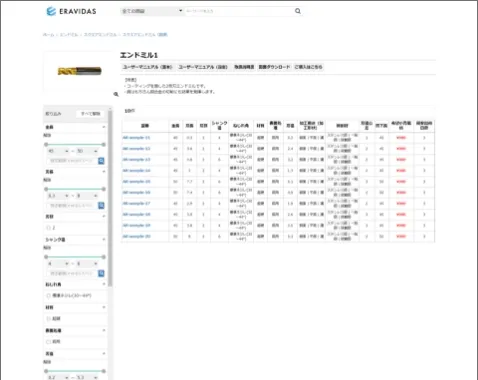Image resolution: width=478 pixels, height=380 pixels.
Task: Open the minimum value dropdown showing 45
Action: [58, 151]
